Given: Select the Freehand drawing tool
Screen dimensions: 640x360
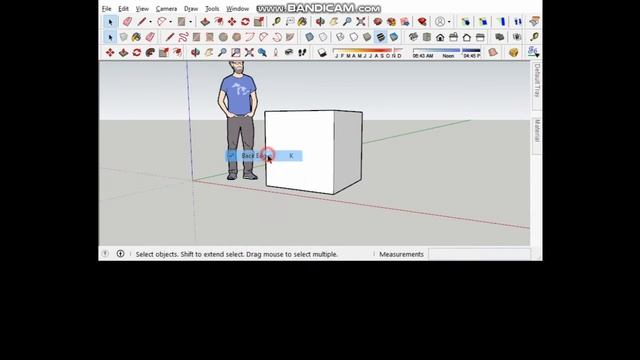Looking at the screenshot, I should (183, 37).
